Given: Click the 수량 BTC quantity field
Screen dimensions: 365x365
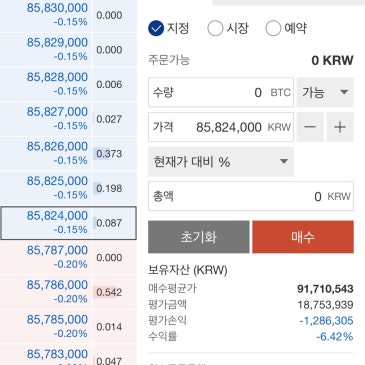Looking at the screenshot, I should [x=221, y=92].
